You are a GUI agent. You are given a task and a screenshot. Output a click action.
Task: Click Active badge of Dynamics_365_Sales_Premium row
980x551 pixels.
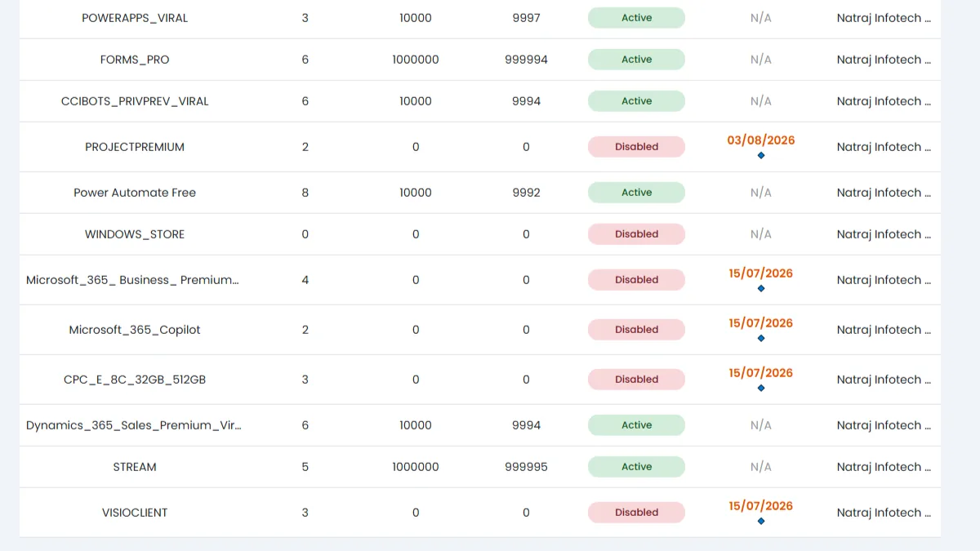636,425
